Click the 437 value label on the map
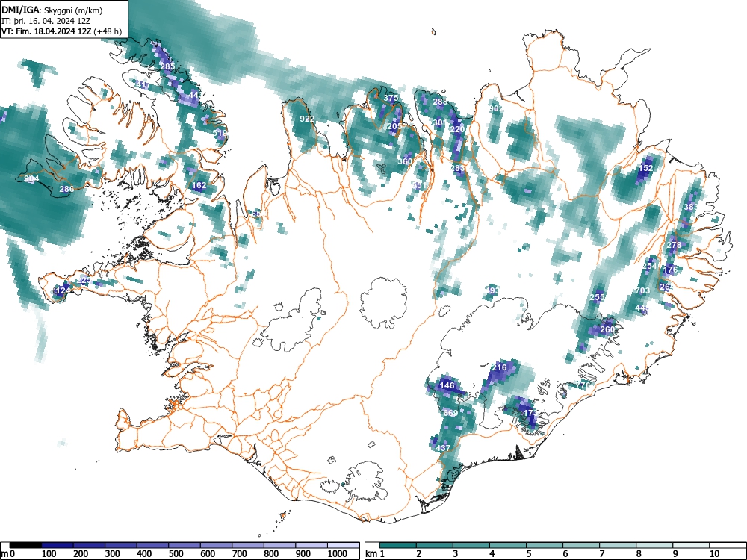The height and width of the screenshot is (560, 747). pyautogui.click(x=443, y=448)
